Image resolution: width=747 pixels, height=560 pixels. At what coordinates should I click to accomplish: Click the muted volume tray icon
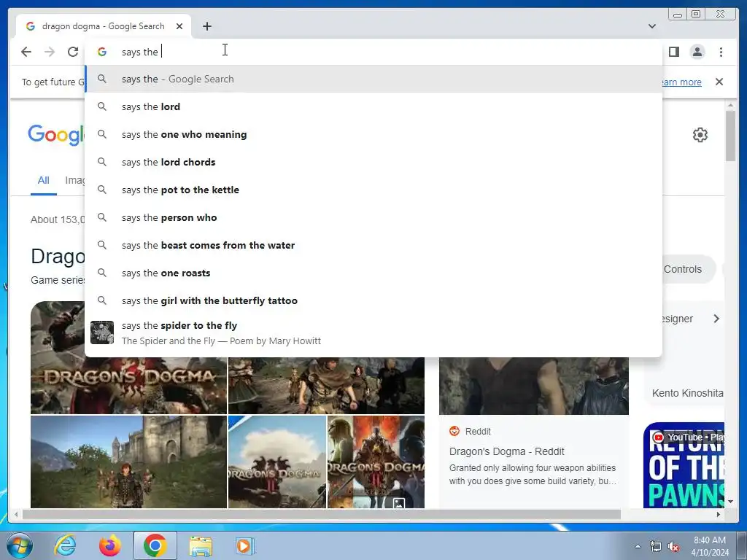(x=673, y=547)
